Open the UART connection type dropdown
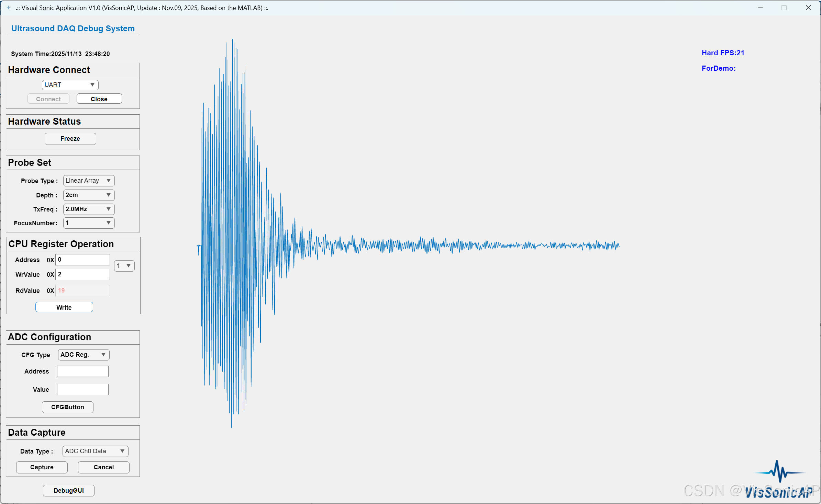This screenshot has width=821, height=504. tap(70, 85)
